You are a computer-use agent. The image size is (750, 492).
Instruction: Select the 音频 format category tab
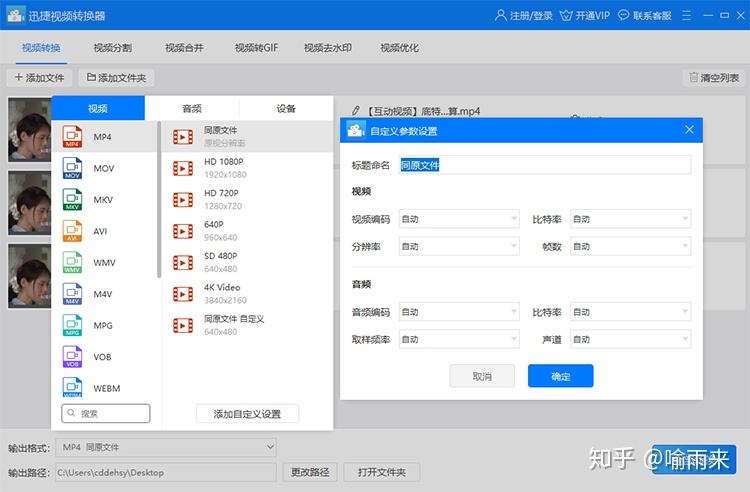pyautogui.click(x=192, y=108)
